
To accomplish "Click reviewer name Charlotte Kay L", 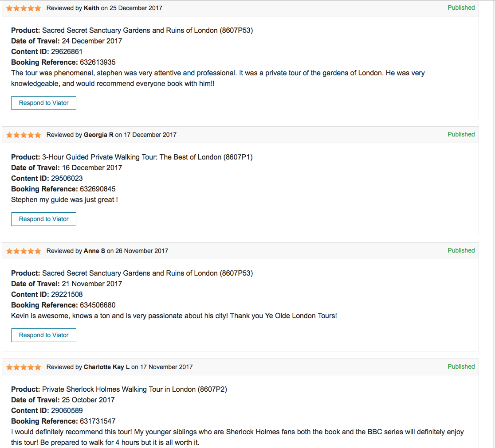I will [106, 367].
